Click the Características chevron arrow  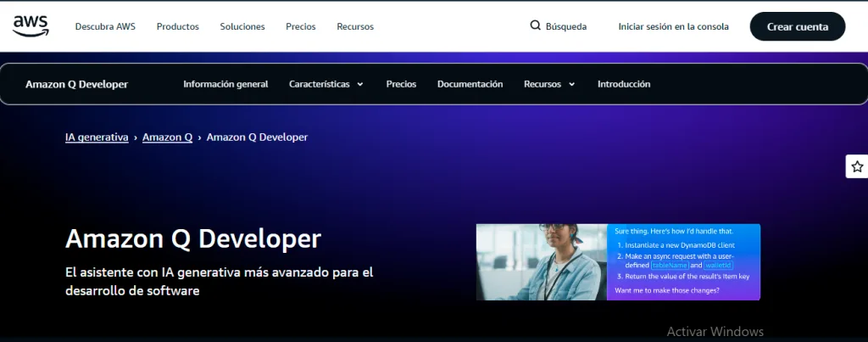point(359,85)
